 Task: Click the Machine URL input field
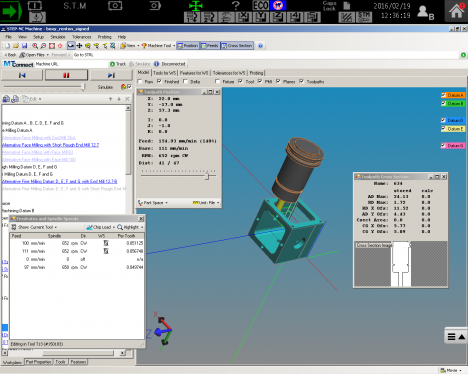point(71,64)
